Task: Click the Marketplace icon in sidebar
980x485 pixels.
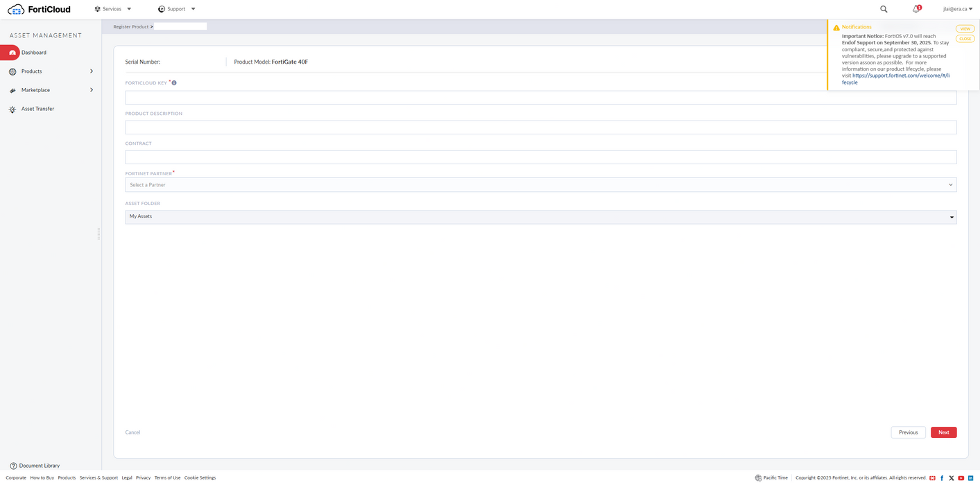Action: click(x=12, y=90)
